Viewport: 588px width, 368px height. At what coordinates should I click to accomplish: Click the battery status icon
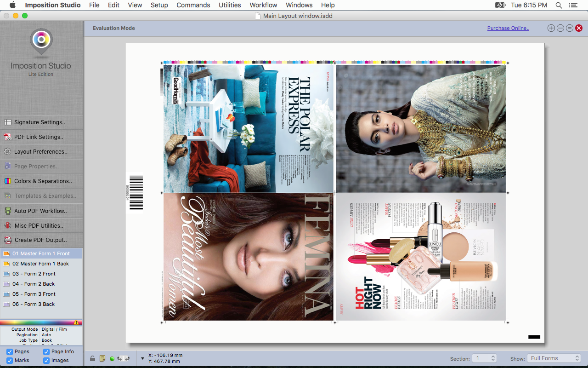(x=500, y=5)
